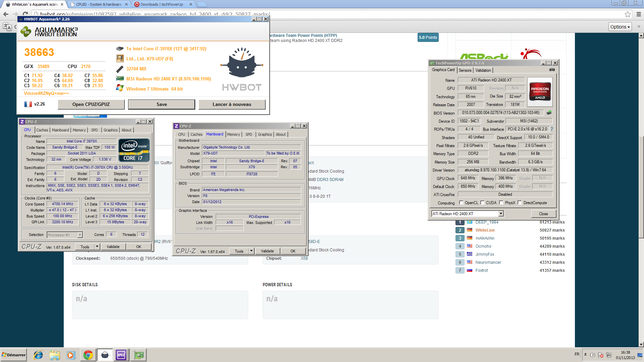The height and width of the screenshot is (362, 644).
Task: Open the Caches tab in left CPU-Z
Action: (42, 130)
